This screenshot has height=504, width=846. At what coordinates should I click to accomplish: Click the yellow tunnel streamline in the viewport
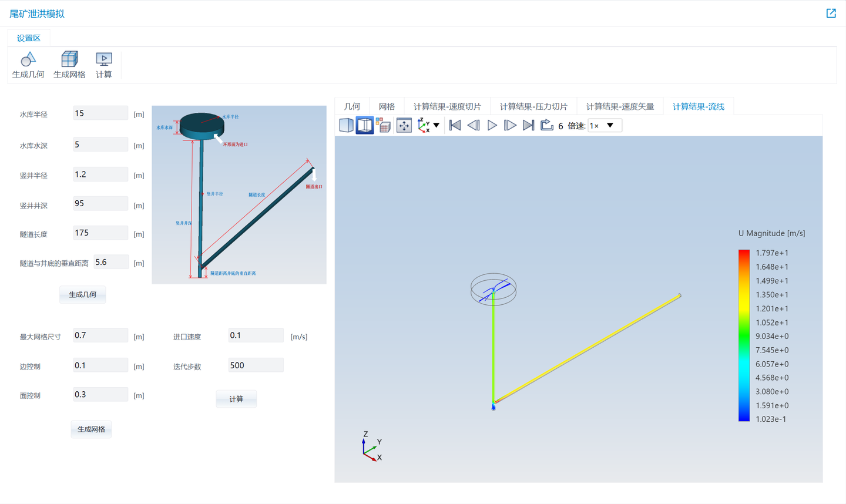click(x=587, y=348)
